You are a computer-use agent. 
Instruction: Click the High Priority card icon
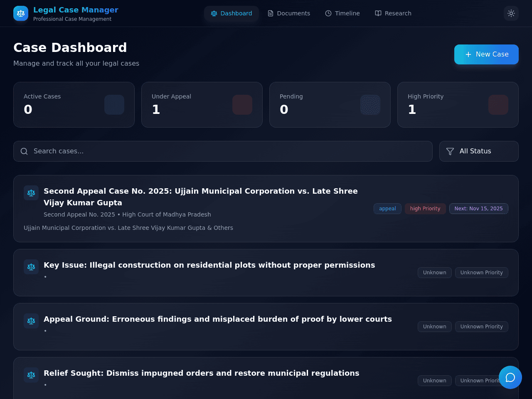(498, 105)
